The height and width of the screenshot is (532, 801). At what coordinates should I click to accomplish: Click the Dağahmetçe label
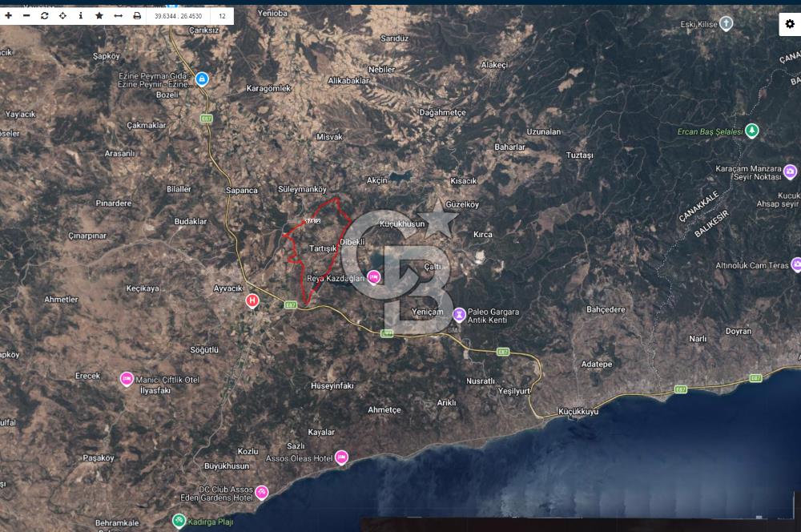coord(443,112)
